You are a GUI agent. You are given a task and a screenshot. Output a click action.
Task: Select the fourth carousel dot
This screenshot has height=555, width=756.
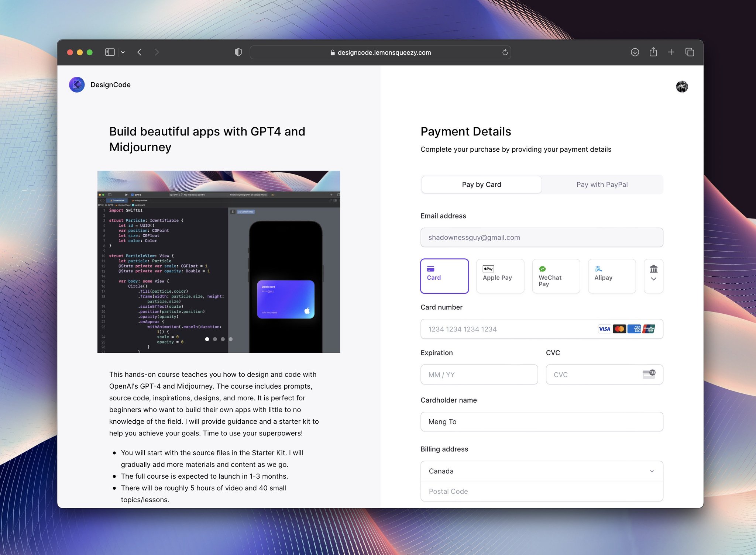(x=231, y=339)
